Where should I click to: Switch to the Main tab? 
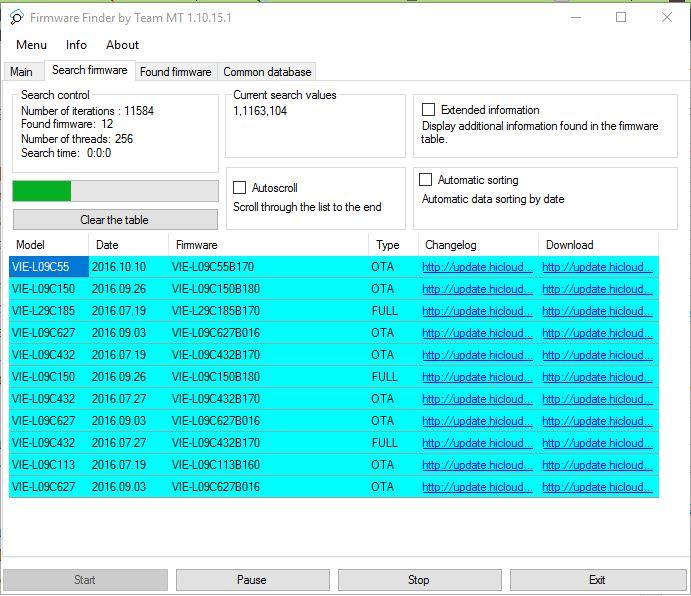(22, 72)
